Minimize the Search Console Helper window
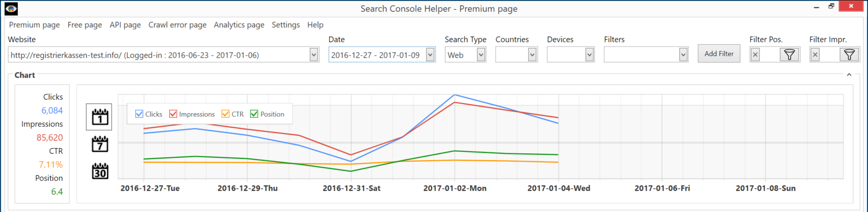 (x=816, y=7)
